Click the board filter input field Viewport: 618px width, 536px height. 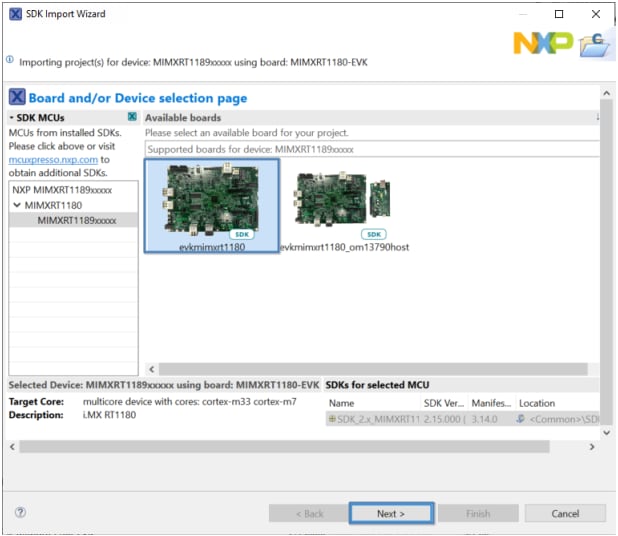pyautogui.click(x=370, y=149)
